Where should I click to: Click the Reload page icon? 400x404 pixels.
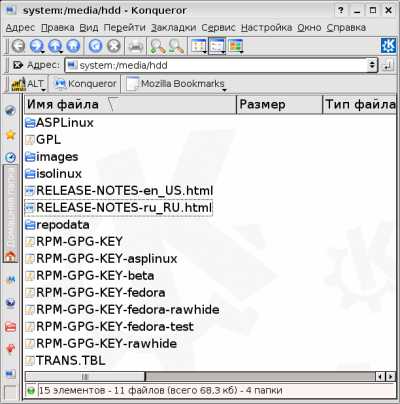pyautogui.click(x=95, y=46)
